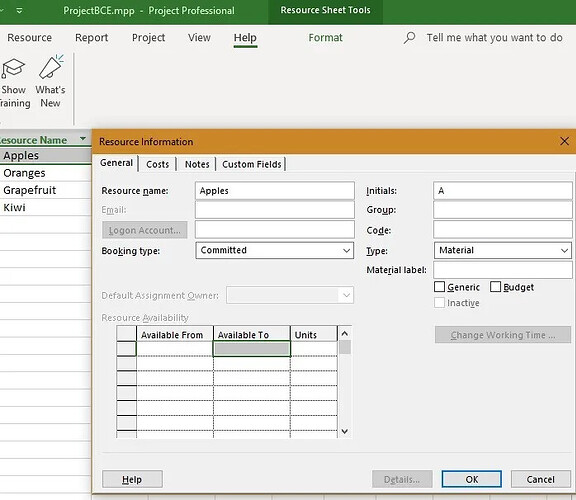Click the dialog Help button
Screen dimensions: 576x500
[132, 479]
